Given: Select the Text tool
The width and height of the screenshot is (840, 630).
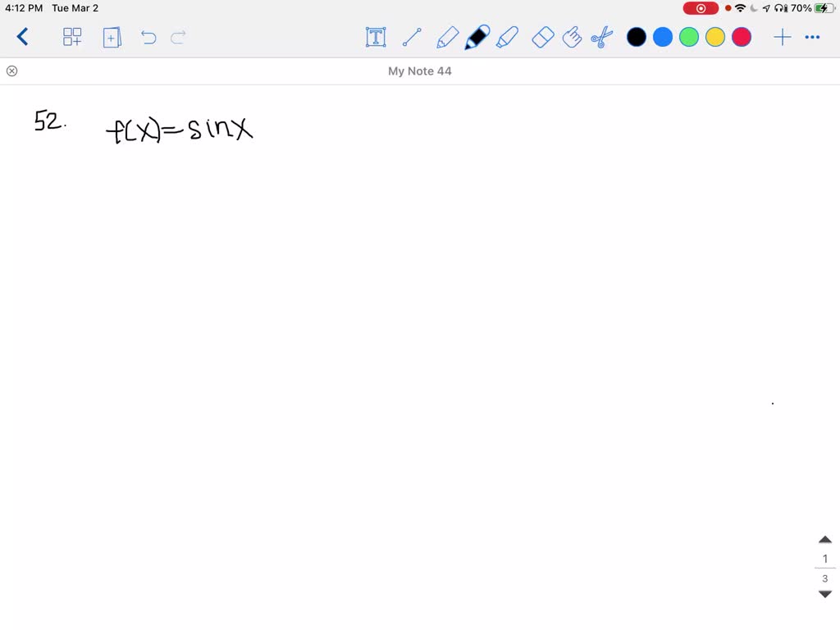Looking at the screenshot, I should [x=376, y=37].
